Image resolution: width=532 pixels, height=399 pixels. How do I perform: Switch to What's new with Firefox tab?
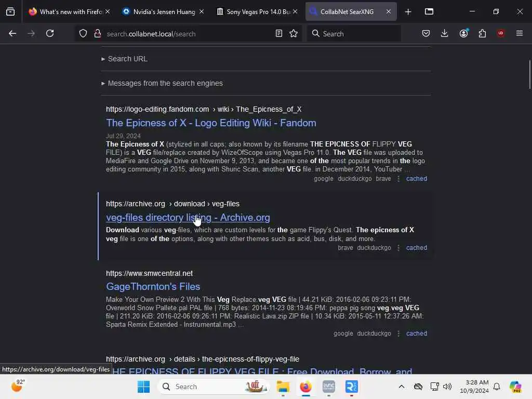coord(70,11)
